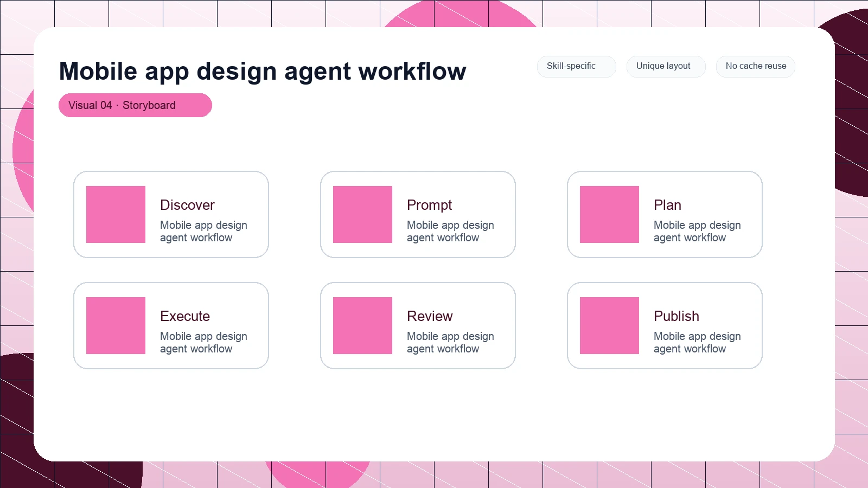Screen dimensions: 868x488
Task: Select the Plan step title
Action: [667, 205]
